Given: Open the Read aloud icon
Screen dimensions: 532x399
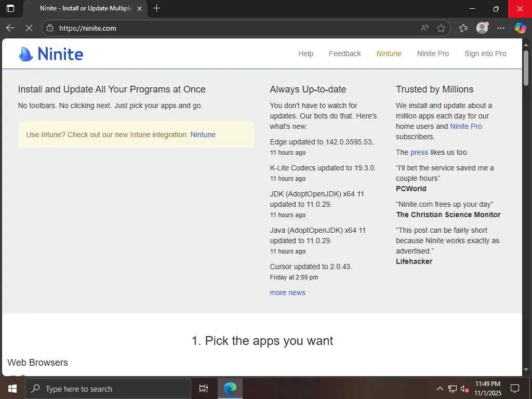Looking at the screenshot, I should [424, 28].
